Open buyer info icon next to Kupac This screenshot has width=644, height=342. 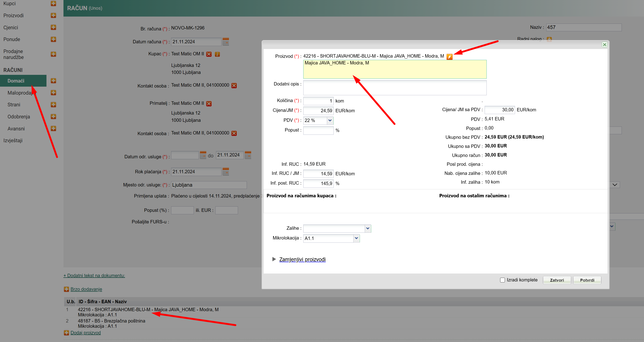(217, 54)
